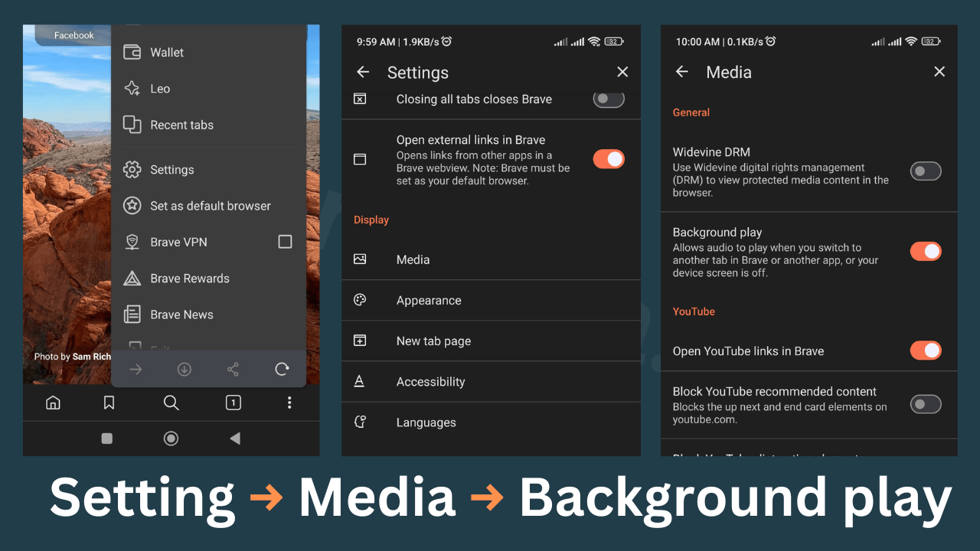Turn off Background play switch
Image resolution: width=980 pixels, height=551 pixels.
pos(925,251)
